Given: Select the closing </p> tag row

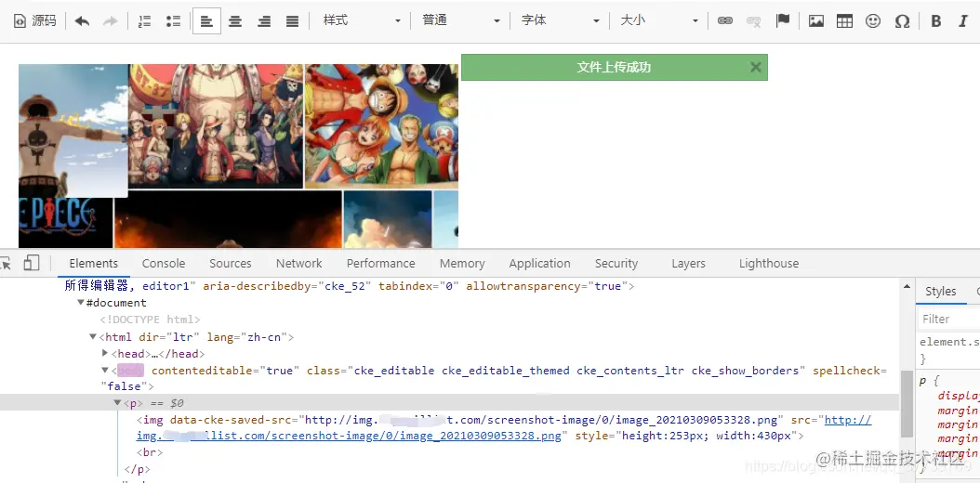Looking at the screenshot, I should pos(137,469).
